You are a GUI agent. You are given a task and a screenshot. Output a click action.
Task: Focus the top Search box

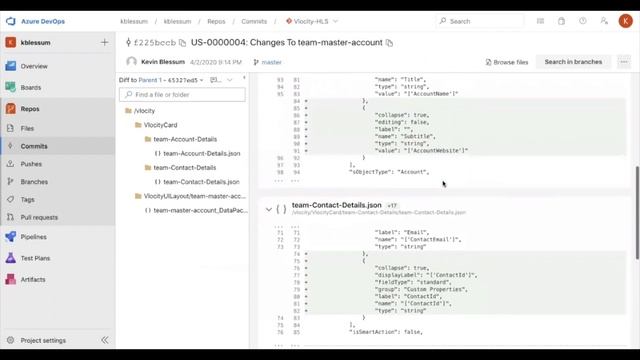pos(480,21)
